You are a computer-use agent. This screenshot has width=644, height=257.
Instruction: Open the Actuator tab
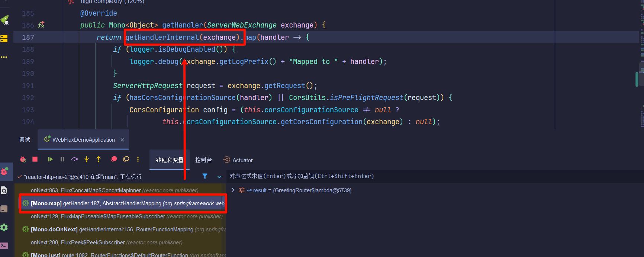click(238, 160)
